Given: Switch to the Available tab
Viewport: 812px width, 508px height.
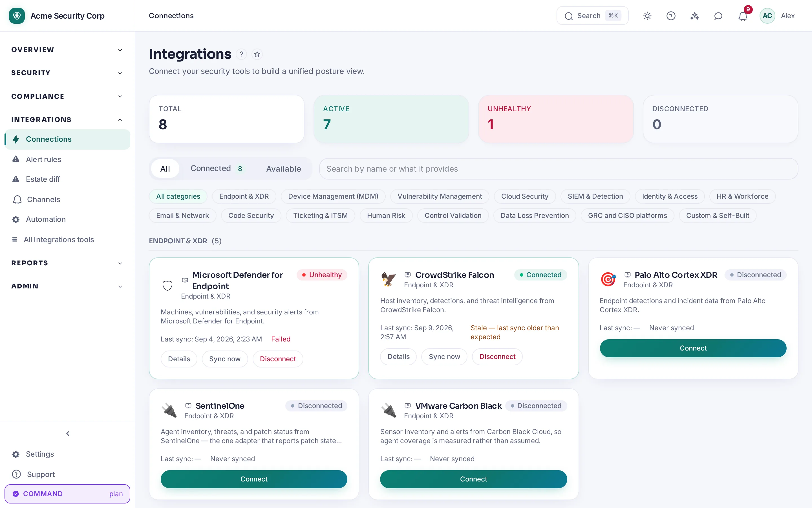Looking at the screenshot, I should [x=284, y=169].
